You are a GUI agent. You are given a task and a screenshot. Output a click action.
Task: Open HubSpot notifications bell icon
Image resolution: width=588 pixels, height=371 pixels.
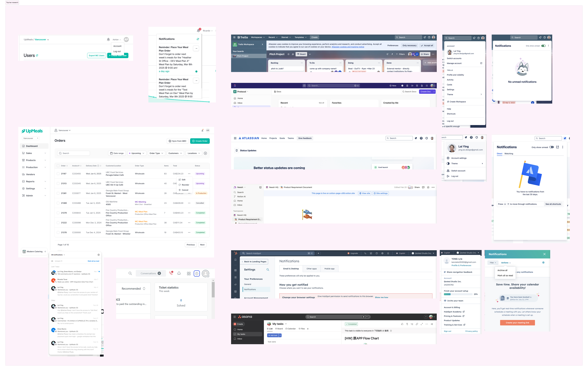[388, 253]
